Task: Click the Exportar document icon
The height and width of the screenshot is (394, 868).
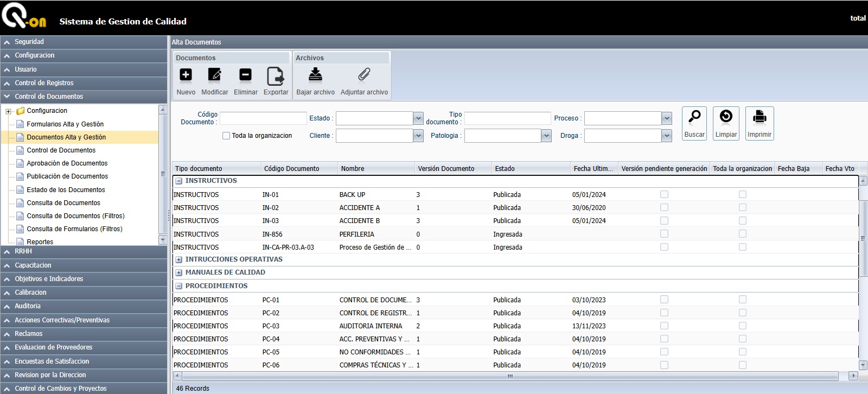Action: click(276, 76)
